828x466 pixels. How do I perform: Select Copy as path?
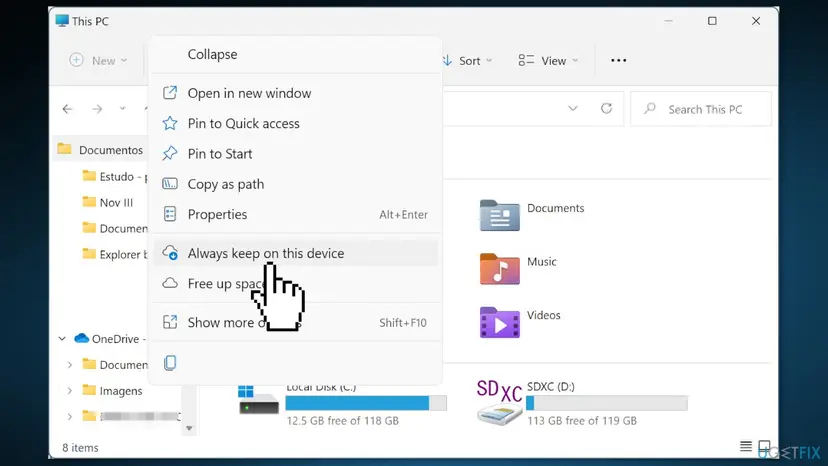click(x=295, y=184)
